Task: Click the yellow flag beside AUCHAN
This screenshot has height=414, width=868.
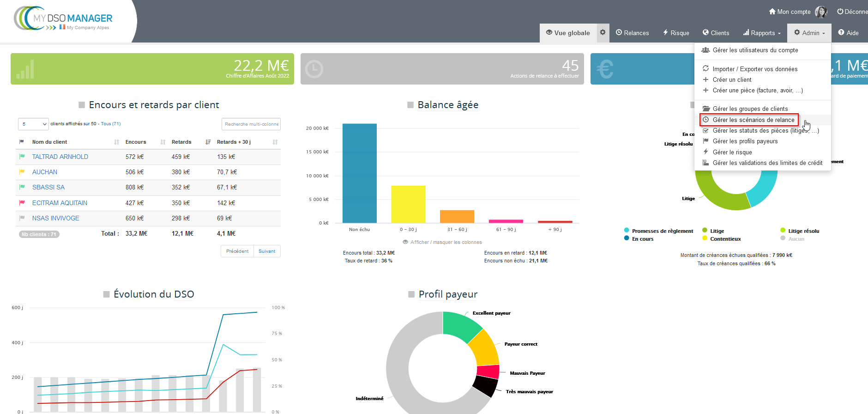Action: [22, 172]
